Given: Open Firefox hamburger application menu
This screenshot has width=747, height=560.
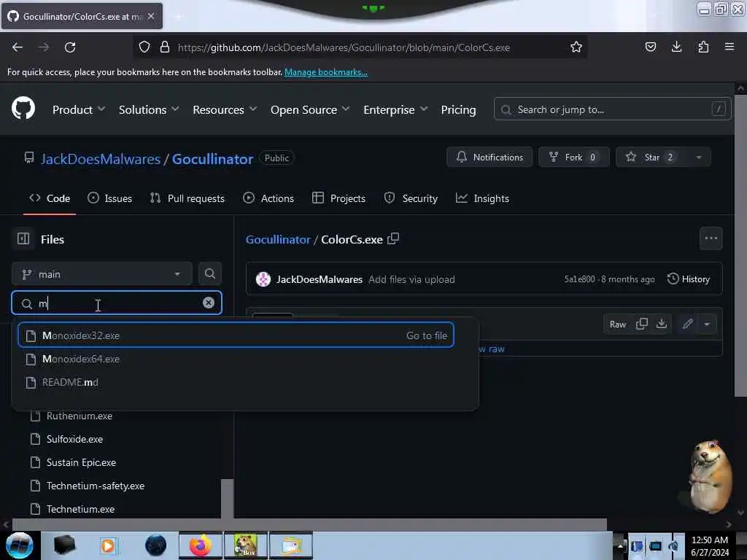Looking at the screenshot, I should [x=729, y=47].
